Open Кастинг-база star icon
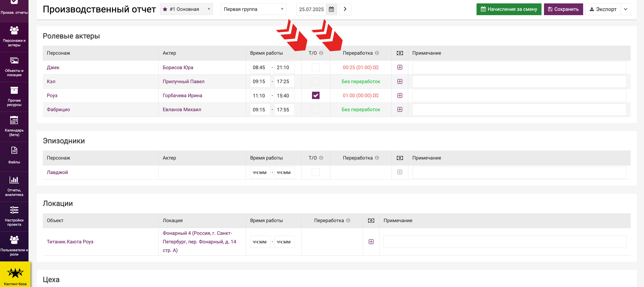The image size is (644, 287). (15, 273)
